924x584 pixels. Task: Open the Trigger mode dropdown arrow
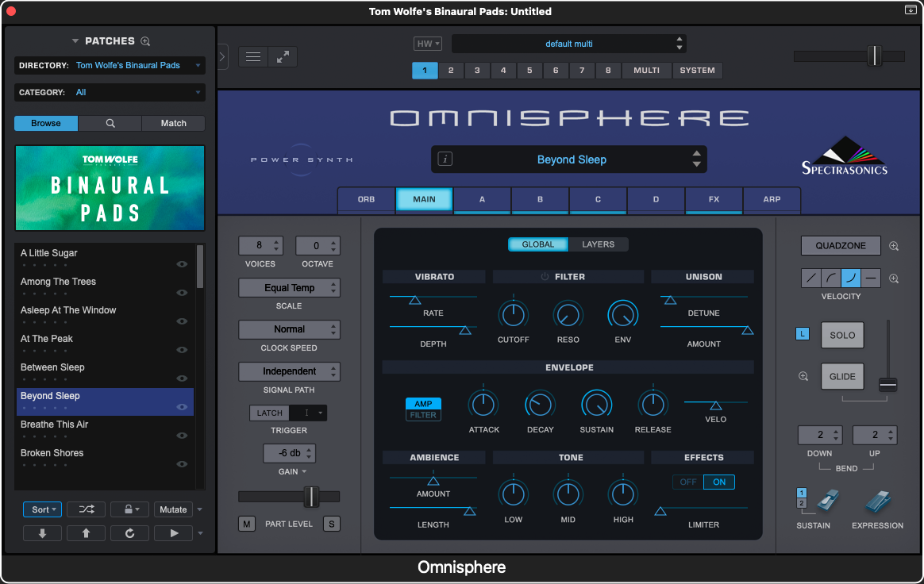[320, 413]
